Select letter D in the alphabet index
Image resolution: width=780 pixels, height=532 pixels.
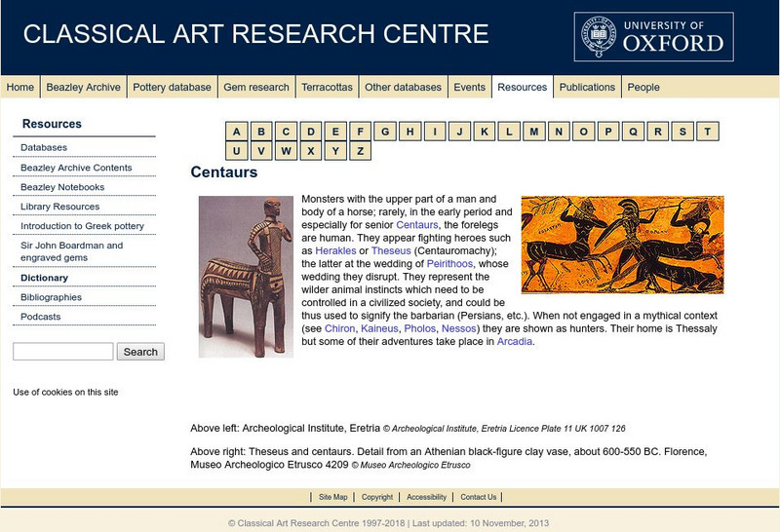pyautogui.click(x=311, y=132)
